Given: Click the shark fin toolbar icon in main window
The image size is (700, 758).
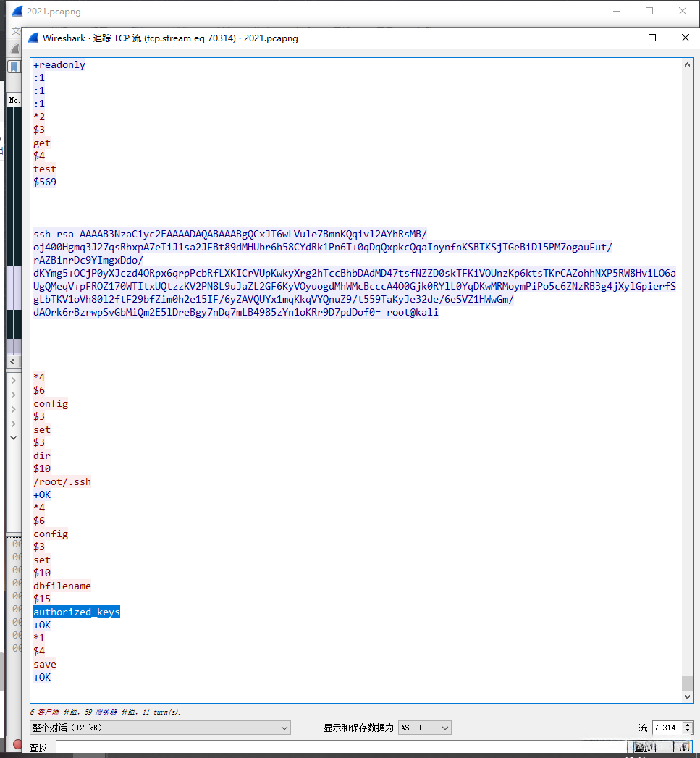Looking at the screenshot, I should (16, 49).
